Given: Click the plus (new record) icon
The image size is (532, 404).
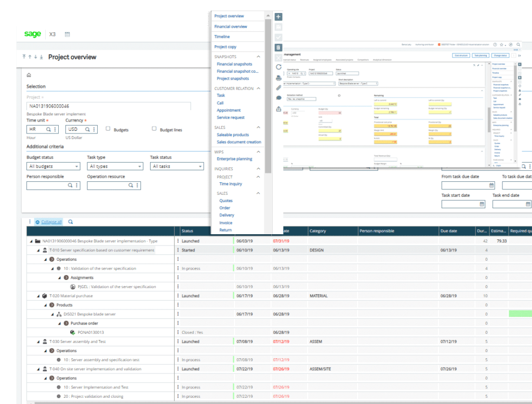Looking at the screenshot, I should [278, 17].
